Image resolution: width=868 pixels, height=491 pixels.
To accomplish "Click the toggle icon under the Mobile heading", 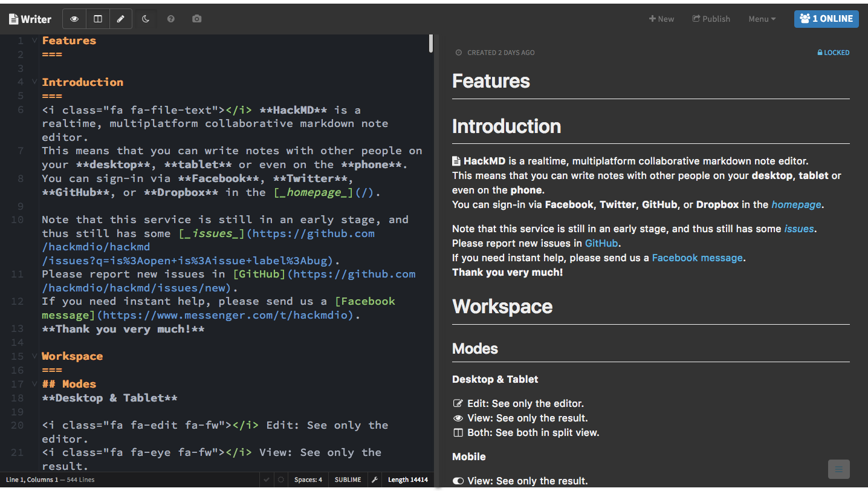I will (458, 481).
